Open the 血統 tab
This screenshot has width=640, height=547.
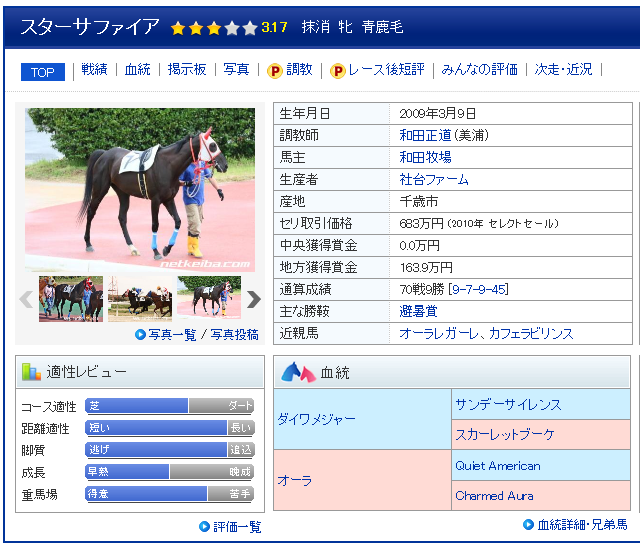click(138, 69)
